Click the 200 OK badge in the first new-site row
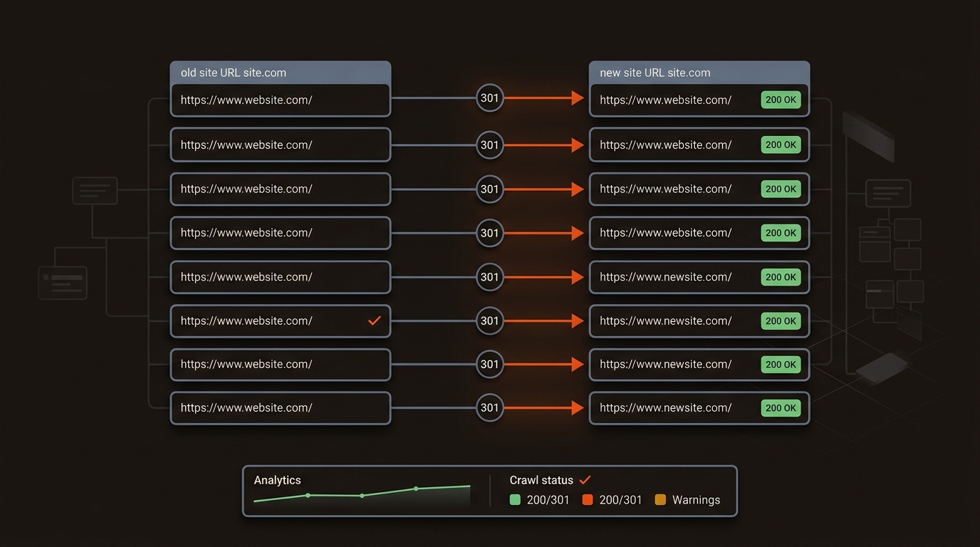980x547 pixels. point(781,100)
